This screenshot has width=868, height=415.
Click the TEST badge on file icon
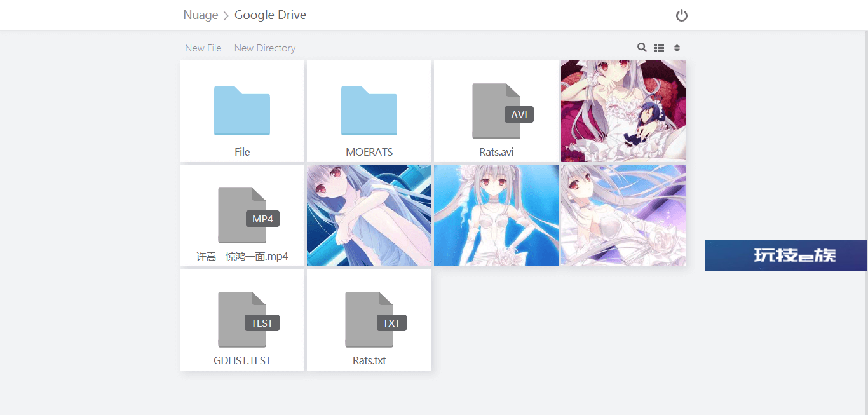click(262, 323)
